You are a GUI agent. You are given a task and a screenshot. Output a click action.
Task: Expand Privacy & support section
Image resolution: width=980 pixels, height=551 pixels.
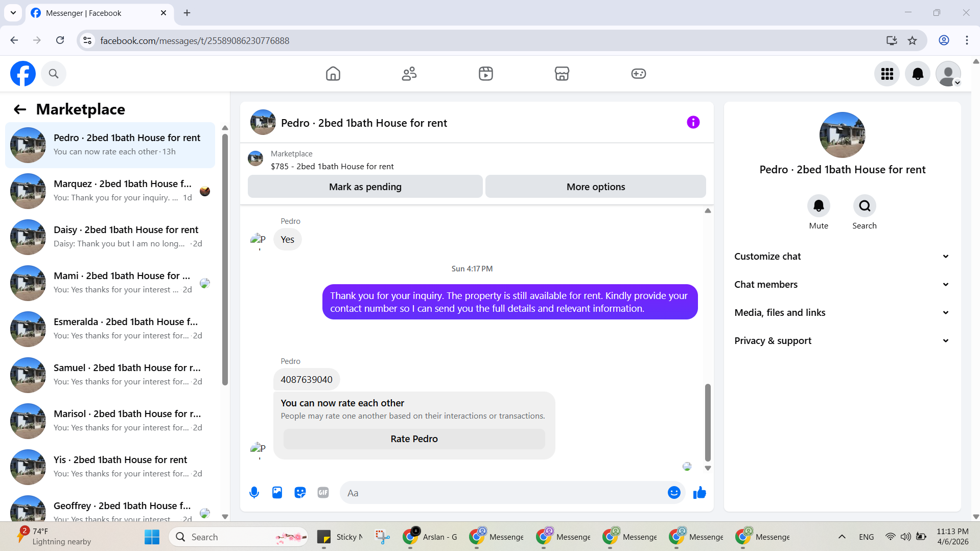pyautogui.click(x=842, y=340)
